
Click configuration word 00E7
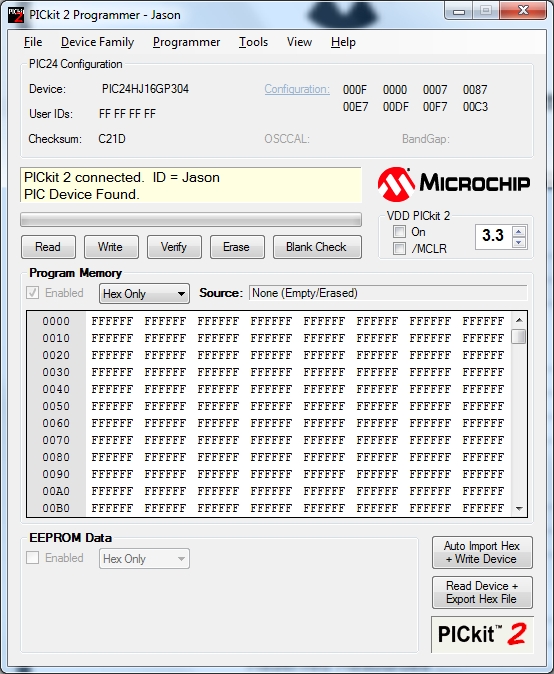click(x=355, y=107)
